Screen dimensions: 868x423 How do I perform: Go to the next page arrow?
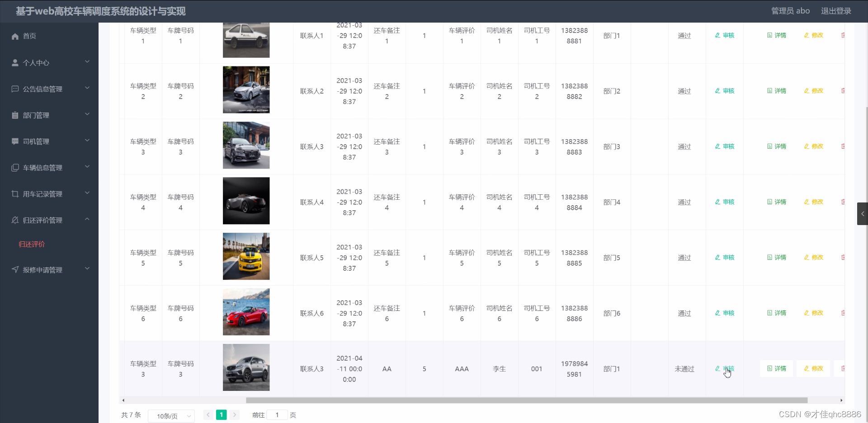235,415
